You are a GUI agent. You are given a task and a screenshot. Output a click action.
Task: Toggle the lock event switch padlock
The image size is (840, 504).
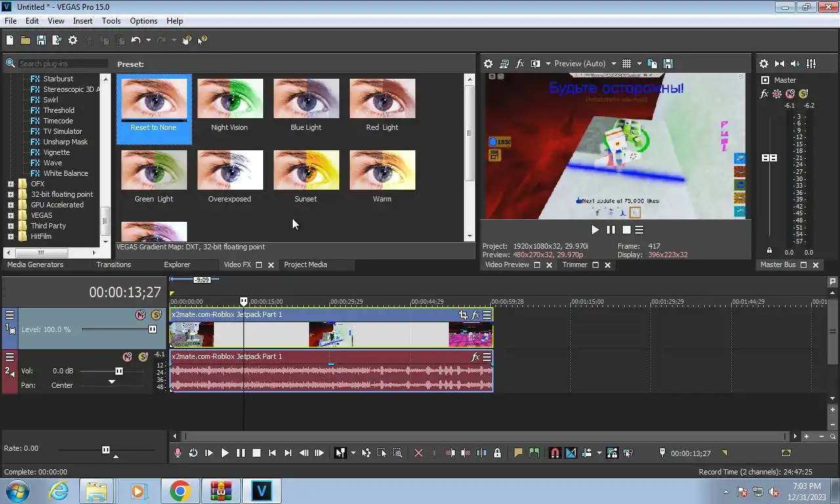pos(497,453)
